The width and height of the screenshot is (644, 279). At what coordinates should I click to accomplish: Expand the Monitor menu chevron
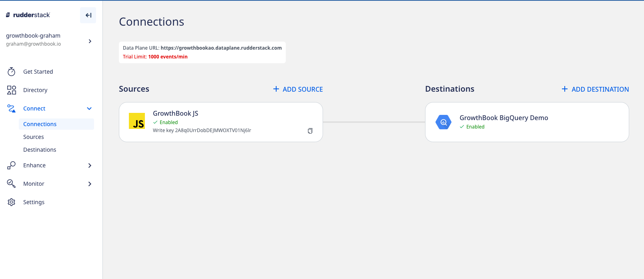point(90,184)
